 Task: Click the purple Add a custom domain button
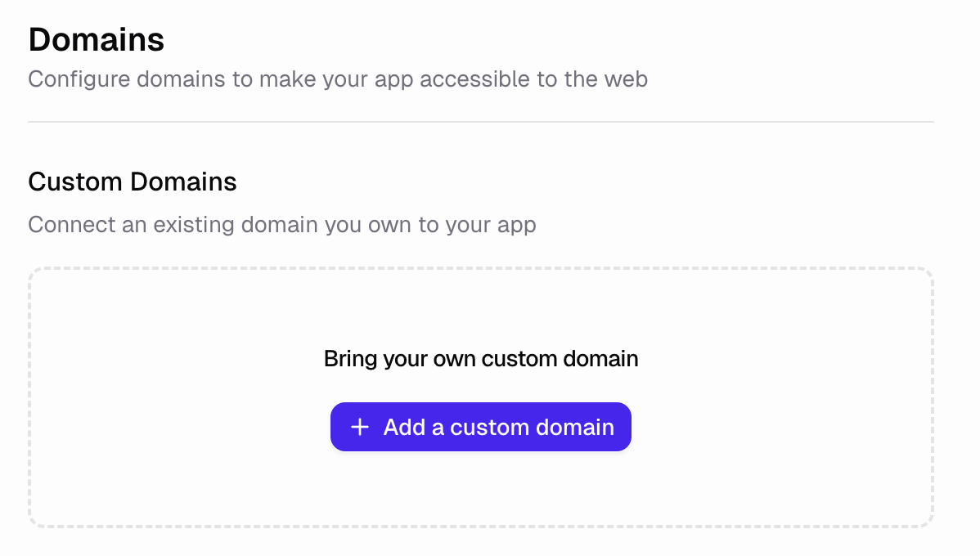480,426
